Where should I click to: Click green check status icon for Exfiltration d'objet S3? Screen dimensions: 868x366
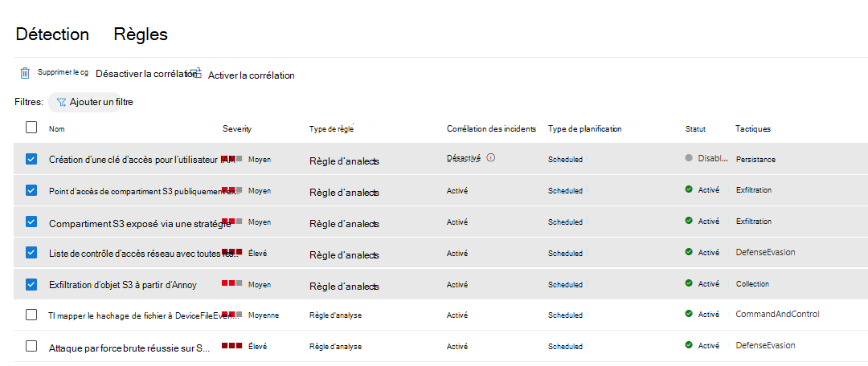[x=689, y=283]
